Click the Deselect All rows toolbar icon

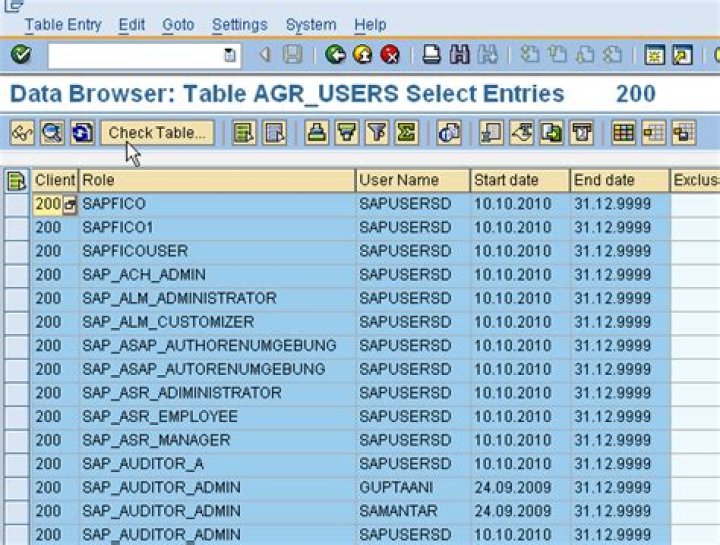tap(274, 133)
